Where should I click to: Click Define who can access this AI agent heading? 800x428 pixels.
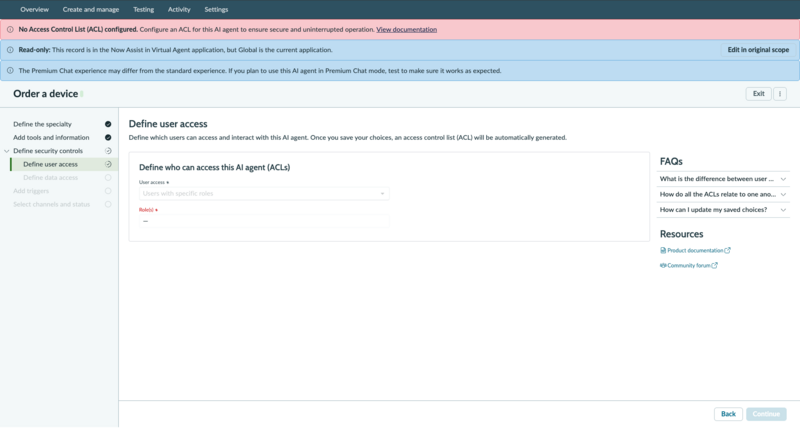coord(214,167)
